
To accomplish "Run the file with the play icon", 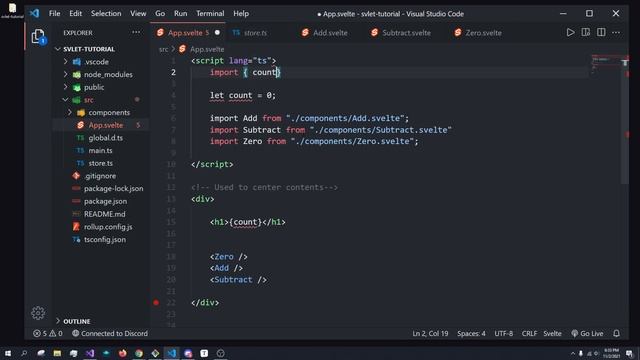I will coord(570,32).
